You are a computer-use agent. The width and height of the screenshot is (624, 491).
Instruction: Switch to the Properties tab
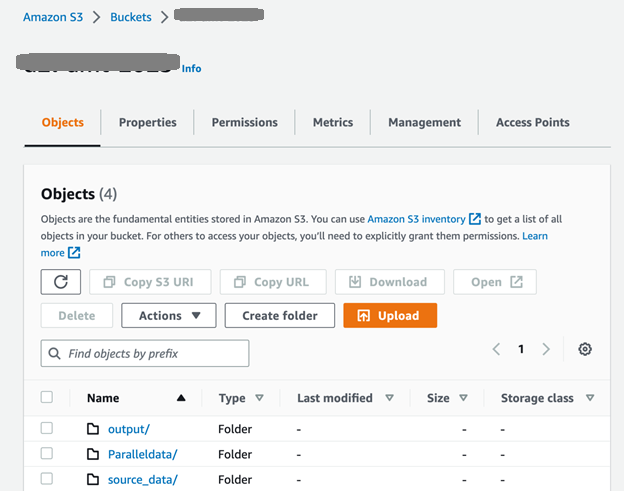click(148, 123)
